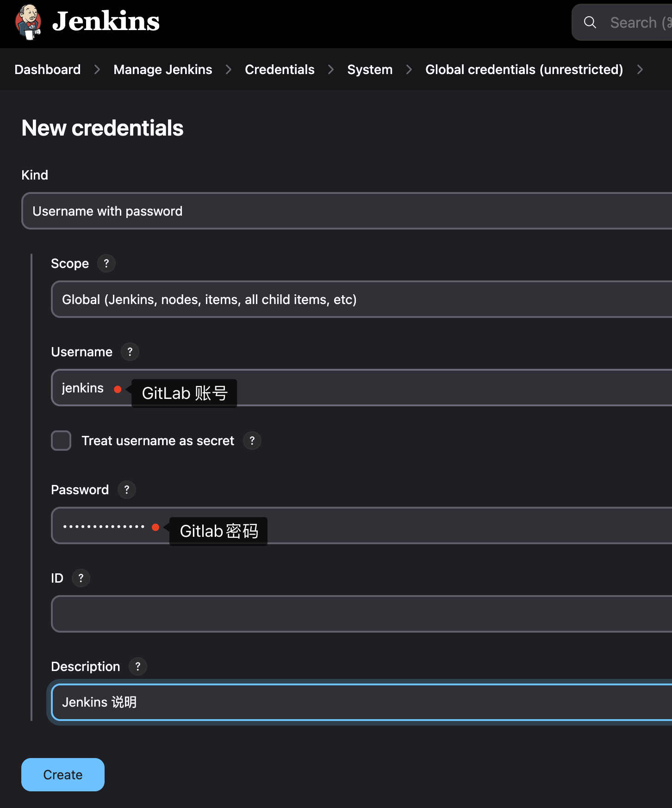The height and width of the screenshot is (808, 672).
Task: Open the Password help question mark
Action: point(127,490)
